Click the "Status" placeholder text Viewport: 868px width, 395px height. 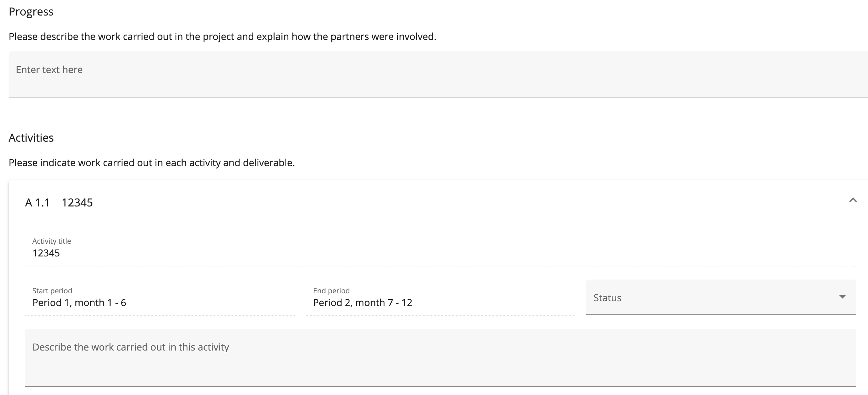point(607,298)
